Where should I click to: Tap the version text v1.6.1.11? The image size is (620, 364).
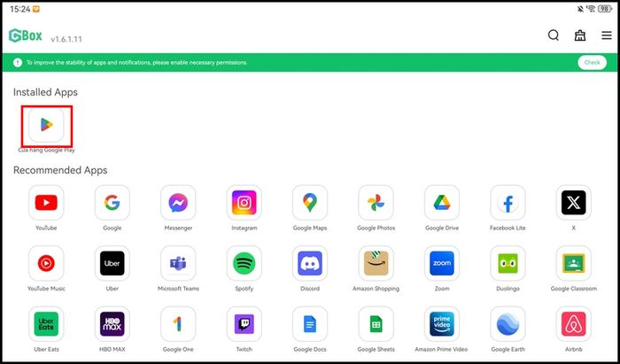point(66,39)
